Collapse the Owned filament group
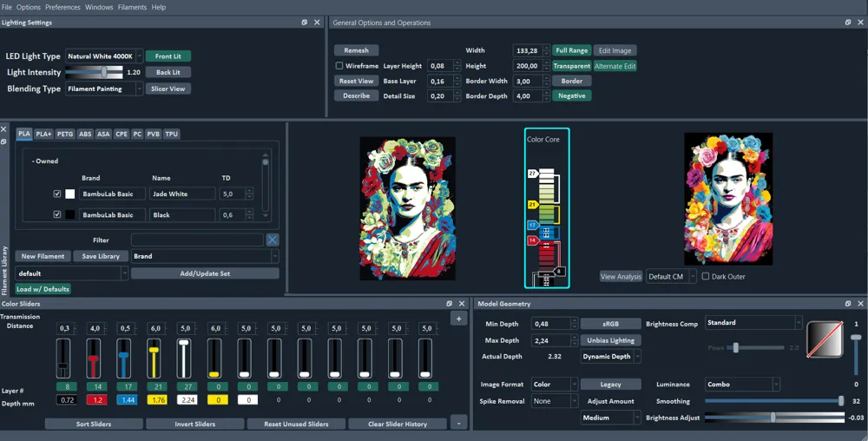This screenshot has width=868, height=441. pyautogui.click(x=45, y=161)
